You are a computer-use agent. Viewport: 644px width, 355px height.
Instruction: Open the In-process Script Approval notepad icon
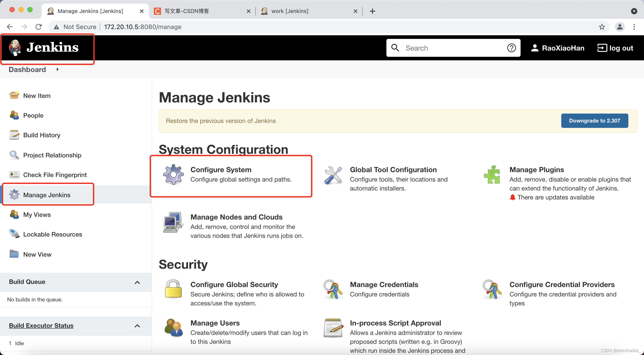coord(333,328)
